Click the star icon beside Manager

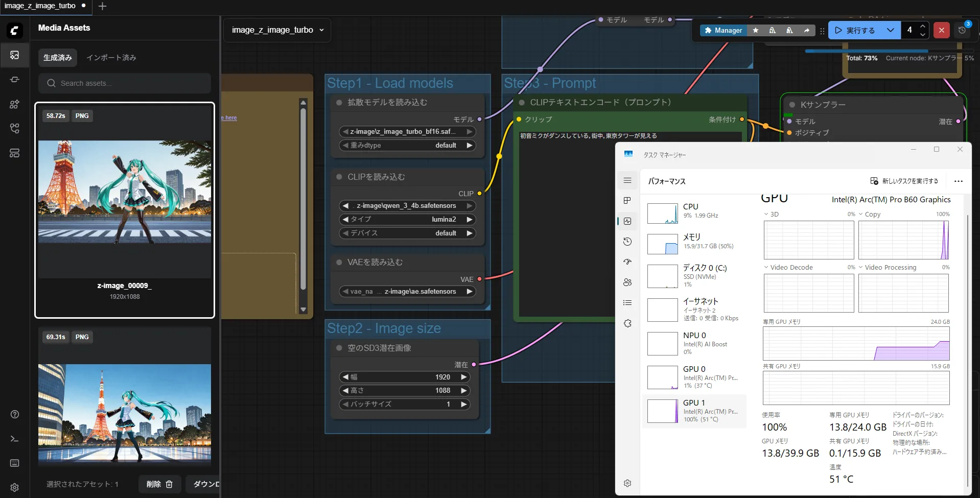[x=756, y=31]
